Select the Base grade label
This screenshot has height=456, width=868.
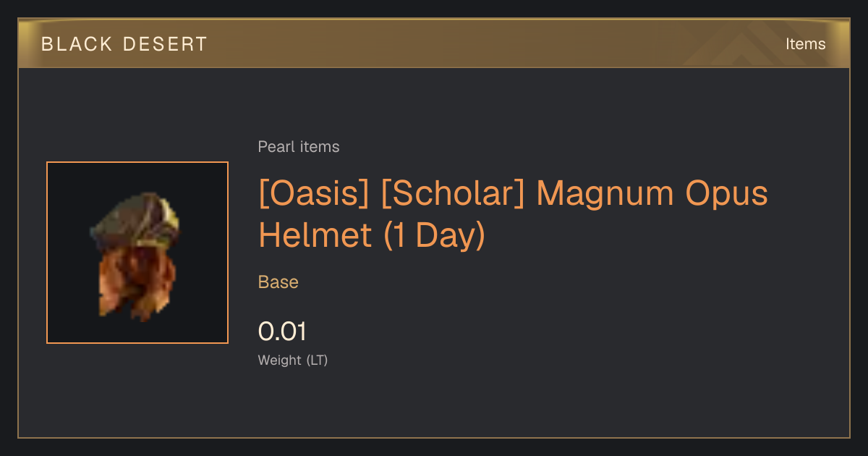click(x=278, y=282)
